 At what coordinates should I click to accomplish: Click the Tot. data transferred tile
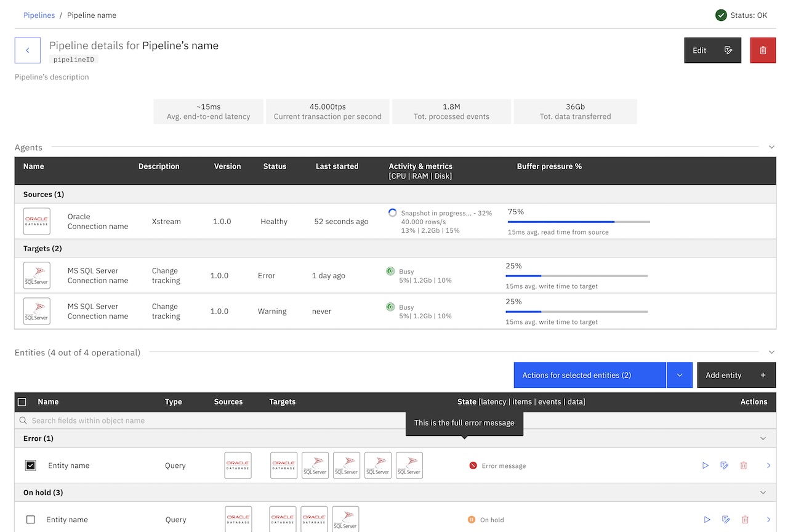[x=576, y=111]
